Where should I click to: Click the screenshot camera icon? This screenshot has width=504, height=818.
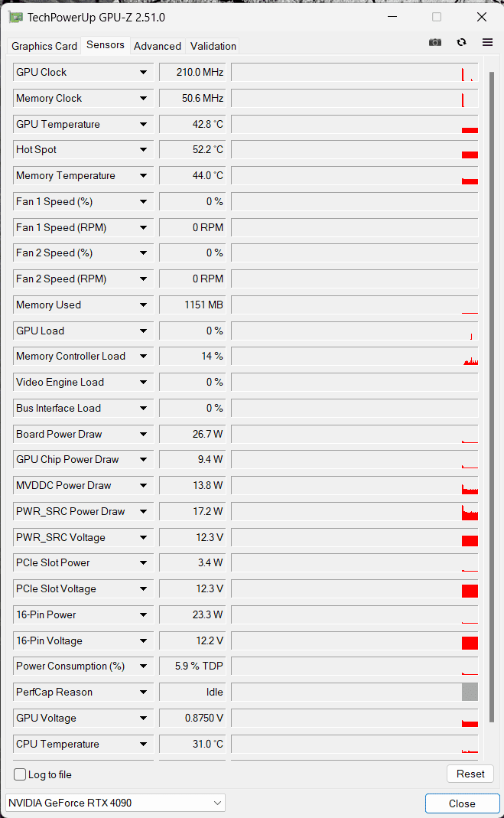coord(435,43)
